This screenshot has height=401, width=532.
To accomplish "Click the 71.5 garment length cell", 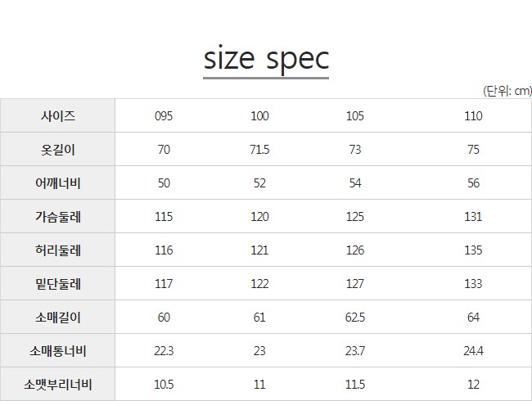I will 259,150.
